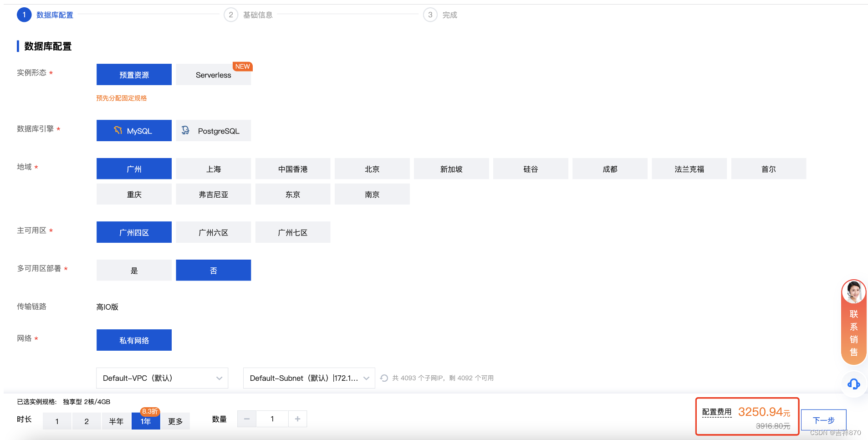Screen dimensions: 868x440
Task: Open the Default-VPC dropdown
Action: [x=162, y=378]
